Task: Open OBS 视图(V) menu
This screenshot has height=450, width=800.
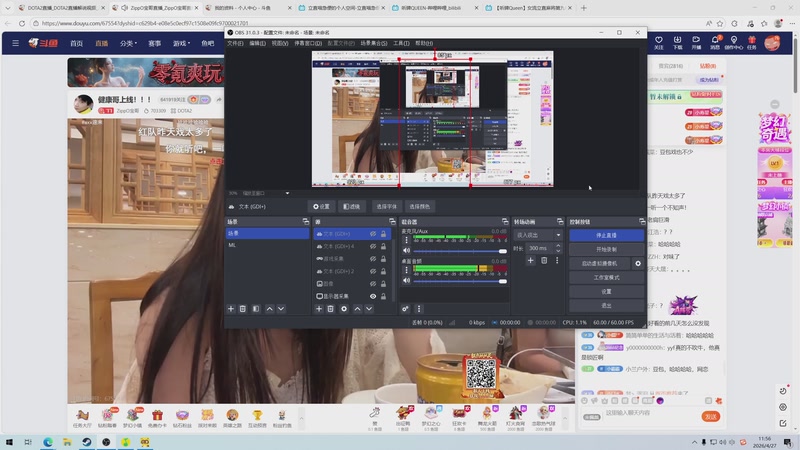Action: [280, 43]
